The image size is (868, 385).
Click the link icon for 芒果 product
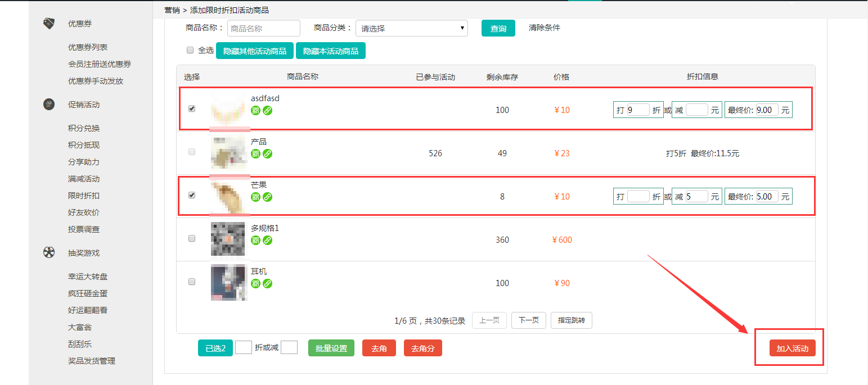tap(267, 197)
